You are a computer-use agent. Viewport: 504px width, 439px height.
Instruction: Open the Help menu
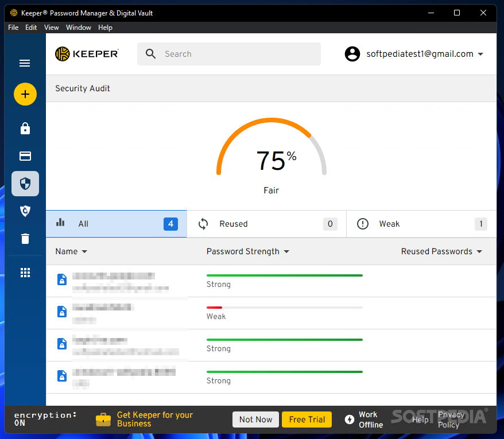[x=105, y=28]
